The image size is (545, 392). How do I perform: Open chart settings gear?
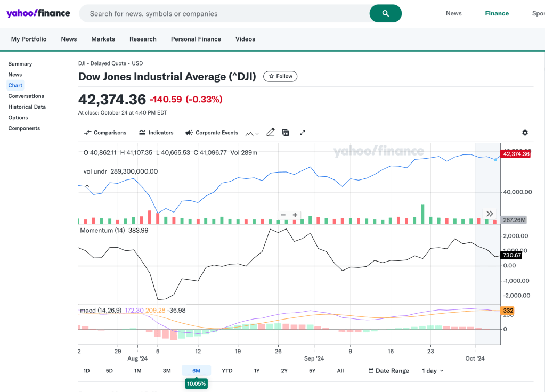[525, 133]
